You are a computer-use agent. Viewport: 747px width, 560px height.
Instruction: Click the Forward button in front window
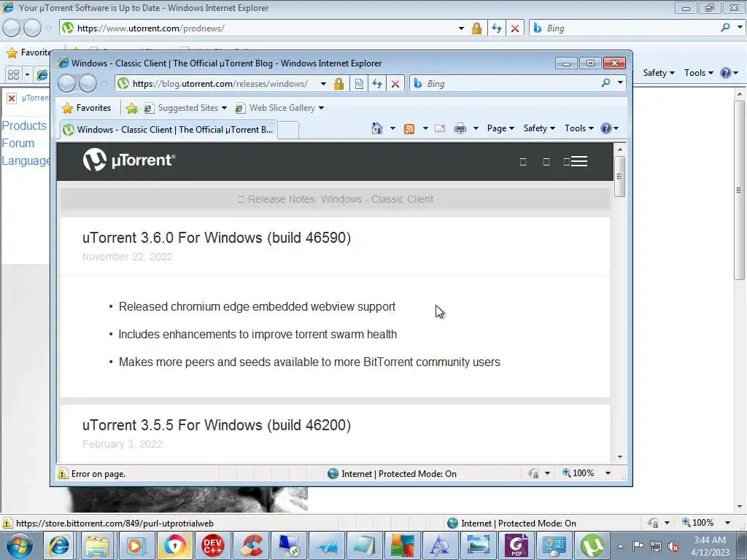point(88,84)
